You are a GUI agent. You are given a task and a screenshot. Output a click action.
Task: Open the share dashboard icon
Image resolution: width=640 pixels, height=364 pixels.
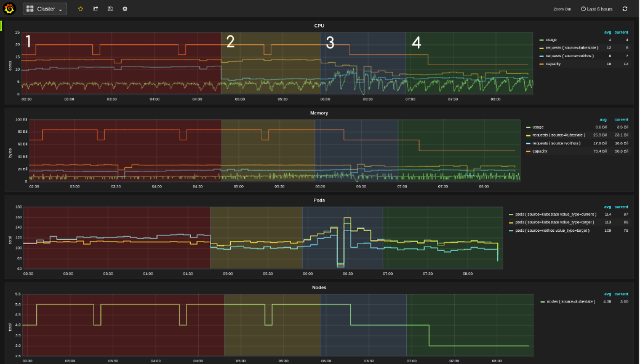point(95,9)
